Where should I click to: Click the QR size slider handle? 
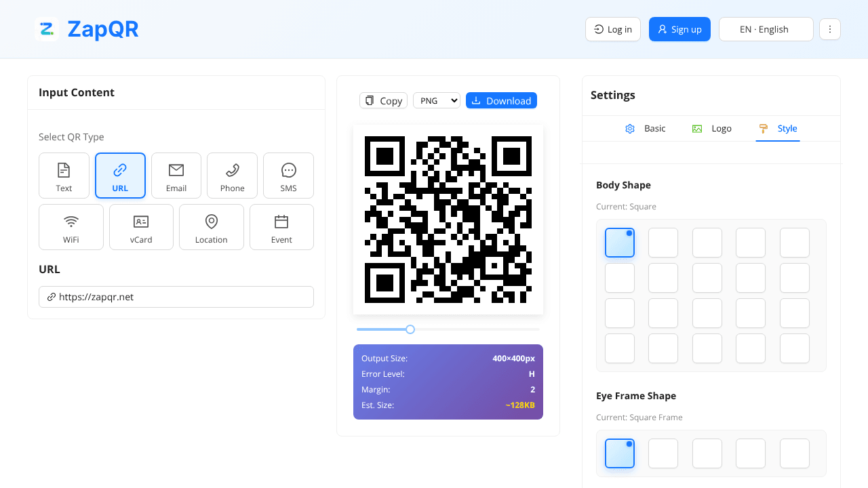pyautogui.click(x=410, y=329)
